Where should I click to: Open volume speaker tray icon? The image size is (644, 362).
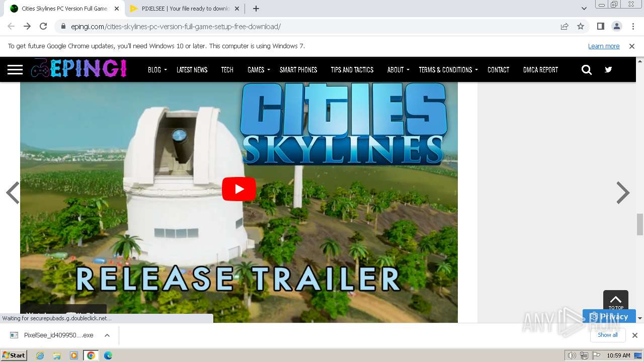(572, 355)
